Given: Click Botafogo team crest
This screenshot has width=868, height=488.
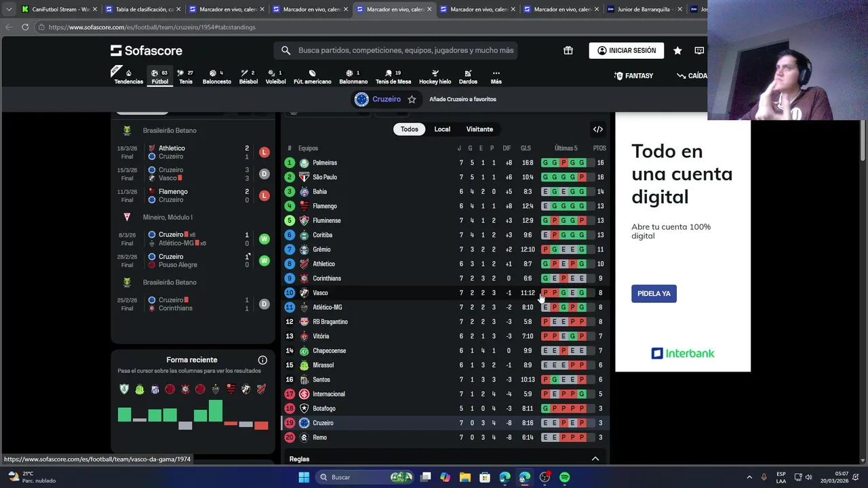Looking at the screenshot, I should point(304,408).
